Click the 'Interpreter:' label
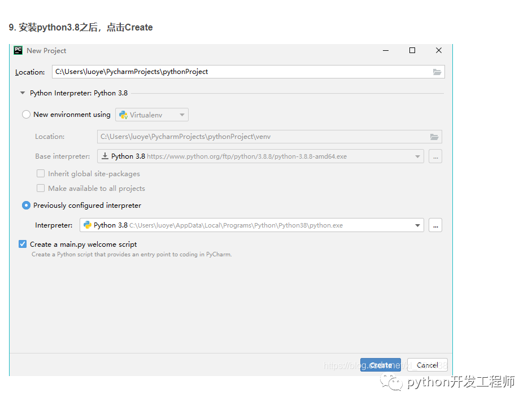Viewport: 532px width, 406px height. pyautogui.click(x=54, y=225)
